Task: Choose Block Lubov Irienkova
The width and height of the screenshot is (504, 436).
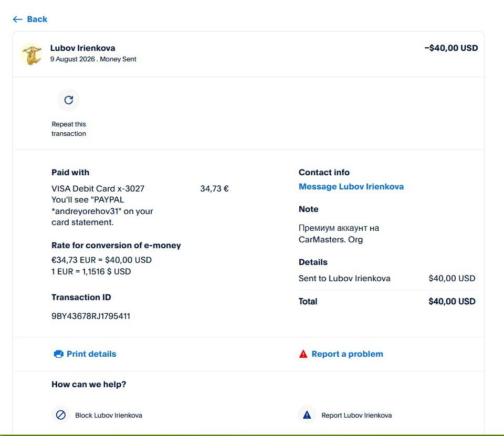Action: (109, 415)
